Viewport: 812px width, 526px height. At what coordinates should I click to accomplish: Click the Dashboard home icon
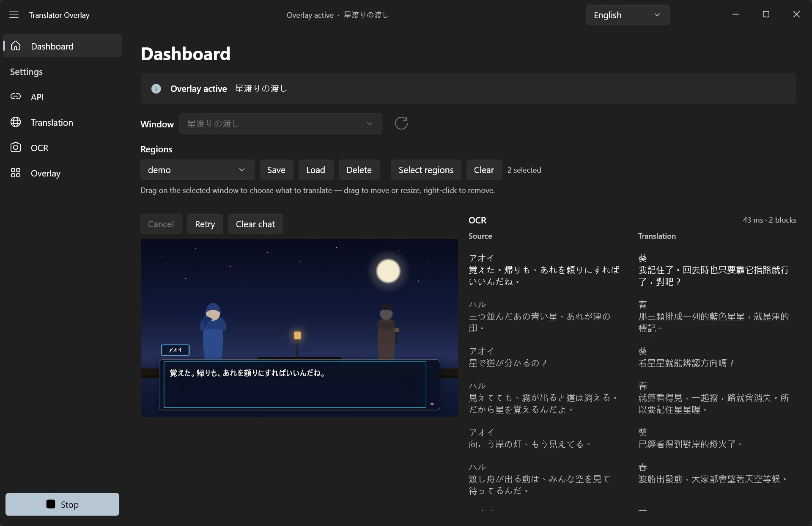pyautogui.click(x=16, y=46)
